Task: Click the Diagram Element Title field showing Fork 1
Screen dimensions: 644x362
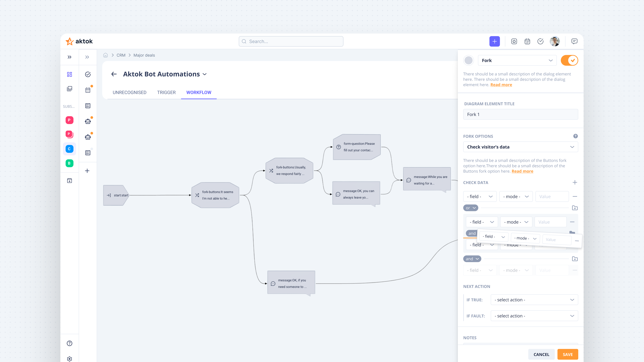Action: click(x=520, y=114)
